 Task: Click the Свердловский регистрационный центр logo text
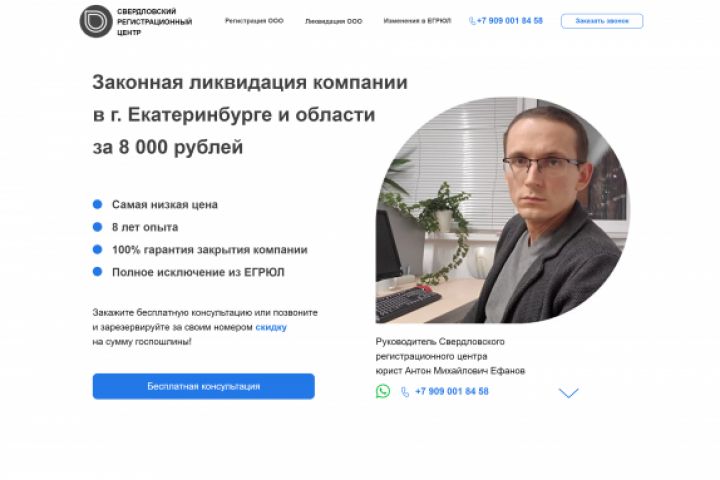[x=154, y=22]
